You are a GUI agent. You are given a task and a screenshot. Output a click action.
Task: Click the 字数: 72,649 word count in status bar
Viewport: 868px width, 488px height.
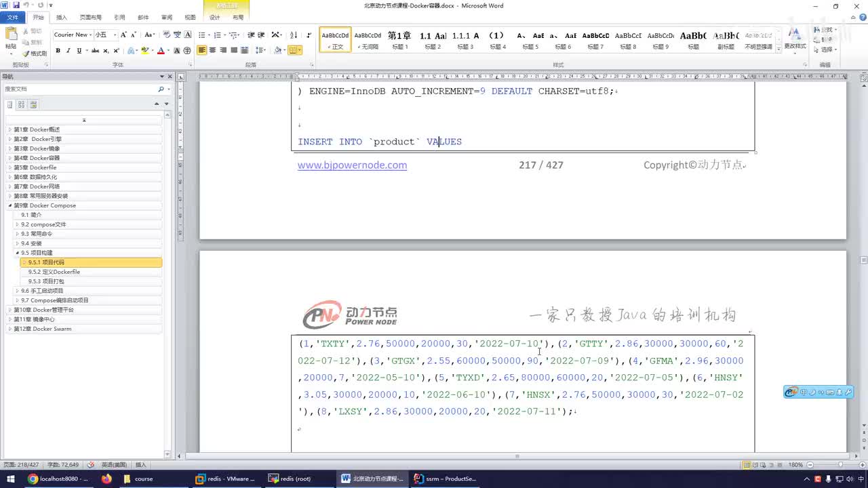[x=63, y=465]
